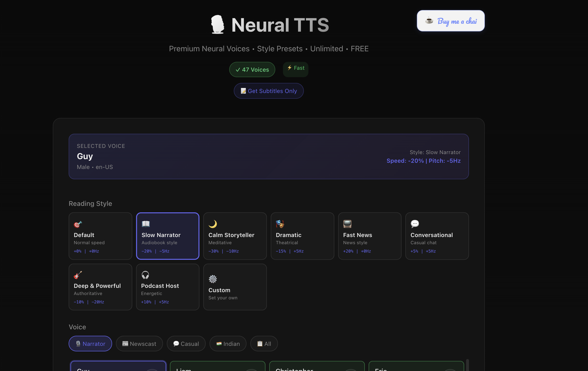The image size is (588, 371).
Task: Switch to the All voices tab
Action: 264,343
